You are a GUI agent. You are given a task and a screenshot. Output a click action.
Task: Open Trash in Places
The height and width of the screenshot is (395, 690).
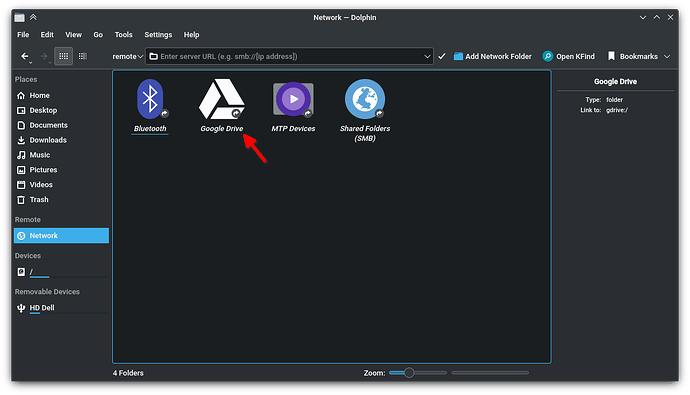tap(61, 200)
